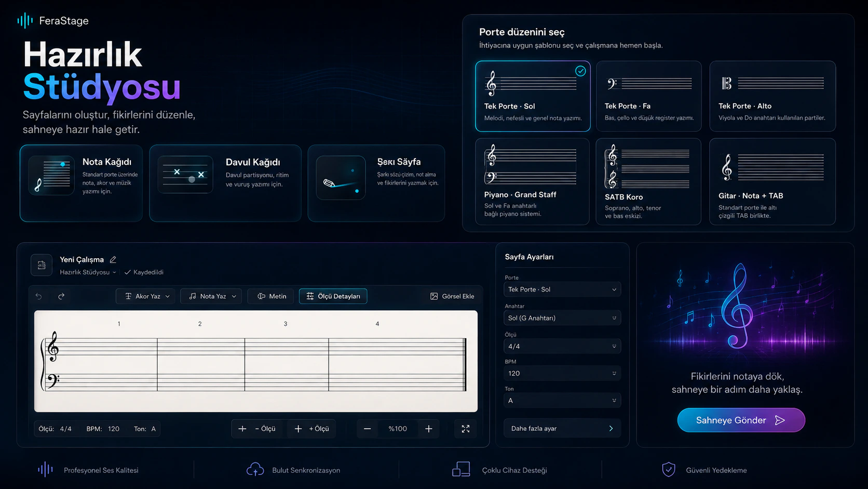
Task: Open the BPM 120 dropdown
Action: 562,373
